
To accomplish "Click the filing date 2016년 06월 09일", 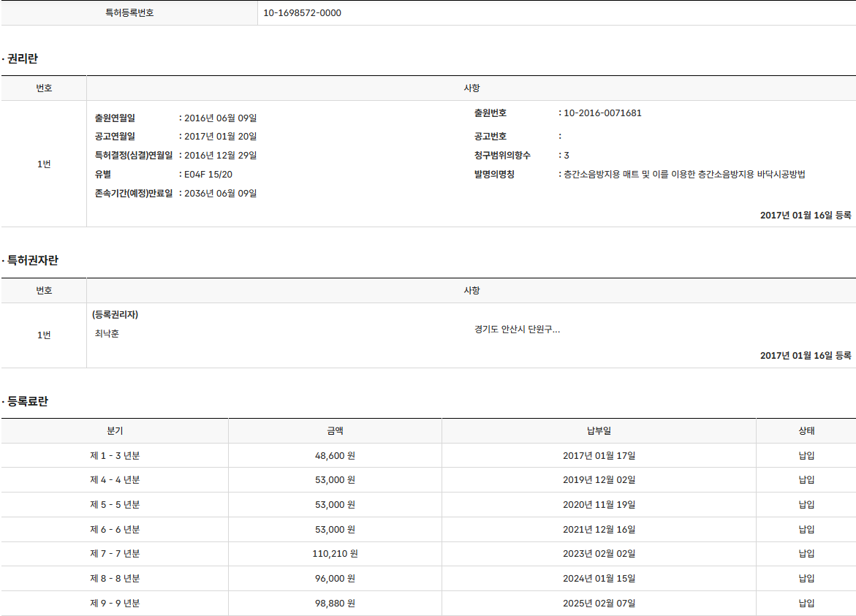I will point(220,118).
